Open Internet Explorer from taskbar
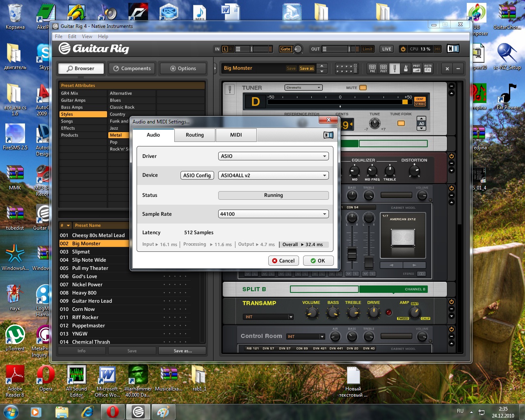Image resolution: width=525 pixels, height=420 pixels. pyautogui.click(x=87, y=411)
